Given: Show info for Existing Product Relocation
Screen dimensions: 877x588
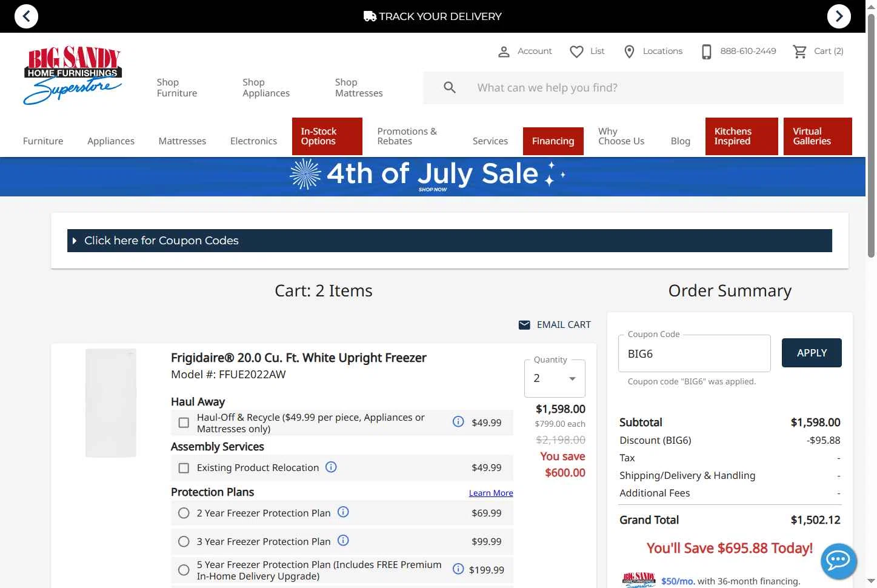Looking at the screenshot, I should [331, 467].
